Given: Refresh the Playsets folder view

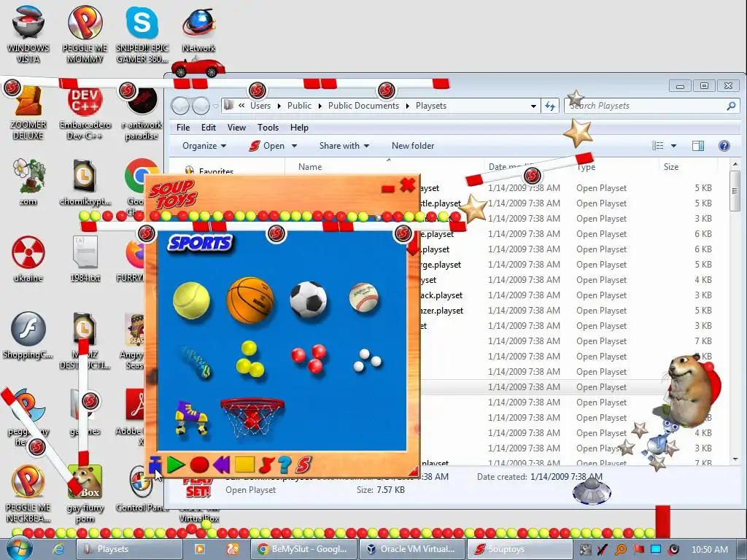Looking at the screenshot, I should click(550, 106).
